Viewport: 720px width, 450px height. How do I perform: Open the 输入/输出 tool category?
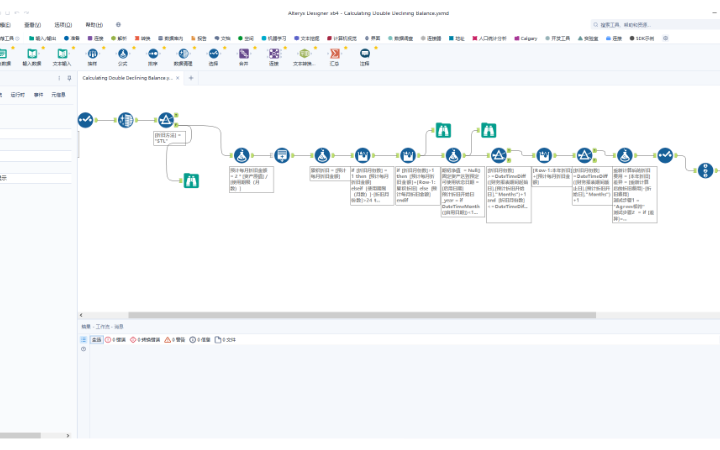pos(42,39)
